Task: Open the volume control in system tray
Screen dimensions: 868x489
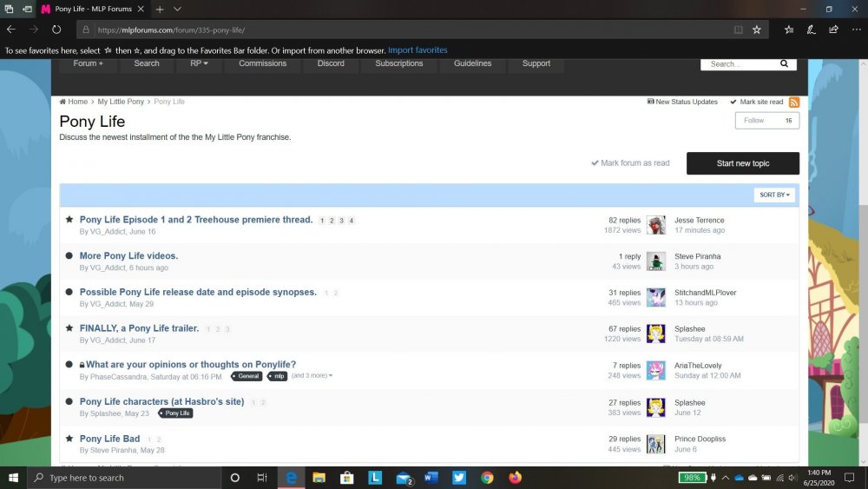Action: [x=793, y=478]
